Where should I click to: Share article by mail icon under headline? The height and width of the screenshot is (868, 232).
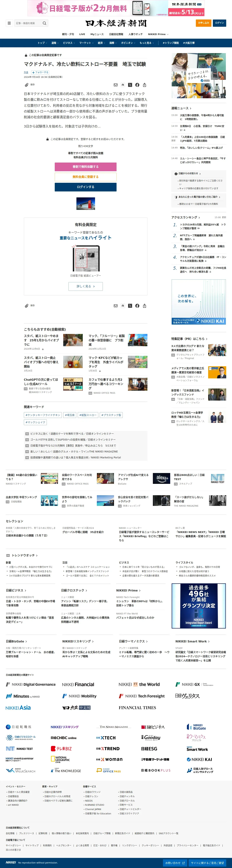(116, 85)
